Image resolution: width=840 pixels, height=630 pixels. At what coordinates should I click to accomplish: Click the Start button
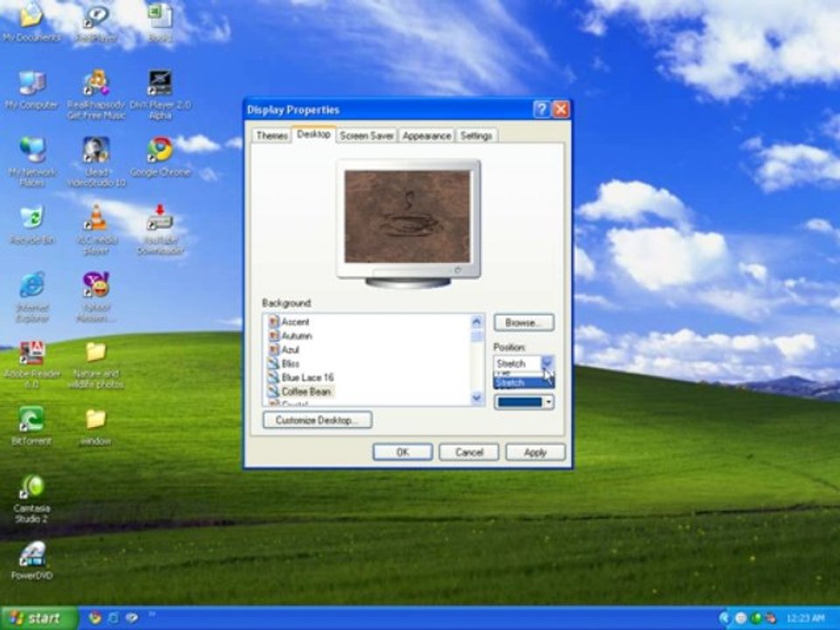coord(38,619)
